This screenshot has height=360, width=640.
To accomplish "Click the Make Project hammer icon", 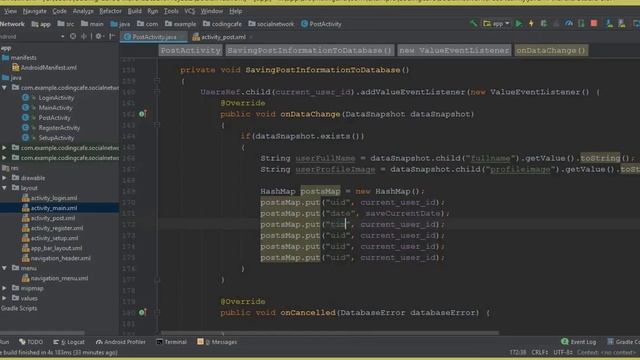I will click(x=473, y=24).
